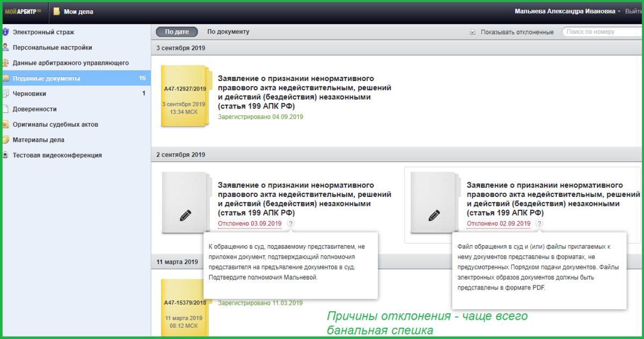
Task: Select Персональные настройки in the sidebar
Action: 53,47
